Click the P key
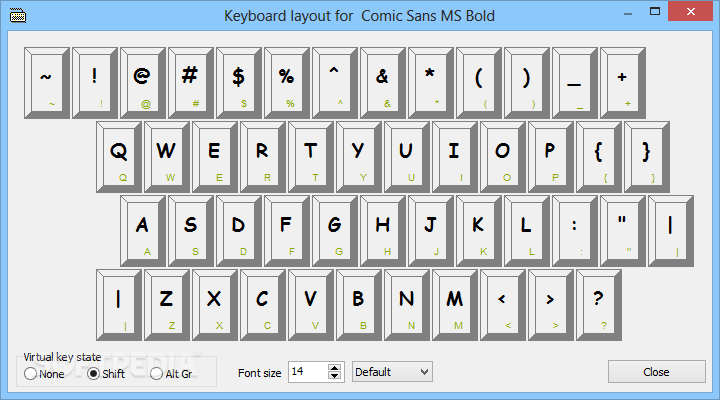 [x=551, y=157]
